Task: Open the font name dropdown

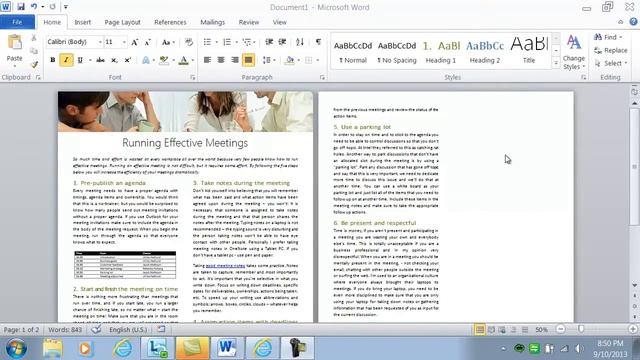Action: point(100,42)
